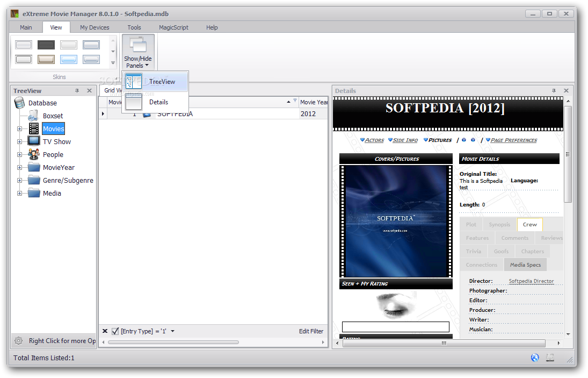Click the Edit Filter button
Image resolution: width=588 pixels, height=378 pixels.
(311, 331)
